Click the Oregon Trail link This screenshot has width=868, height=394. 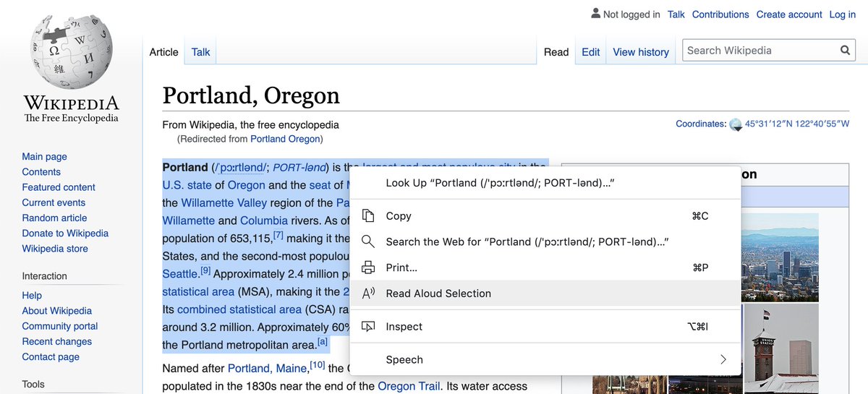(409, 386)
